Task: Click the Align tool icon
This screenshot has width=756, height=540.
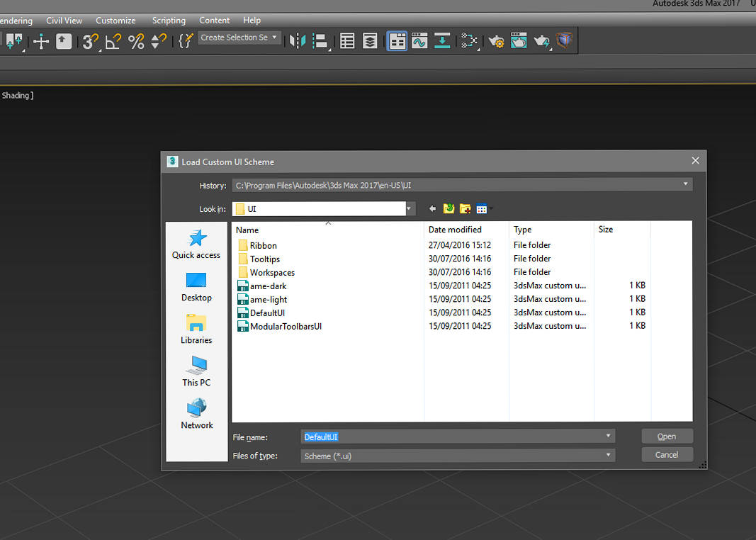Action: point(321,41)
